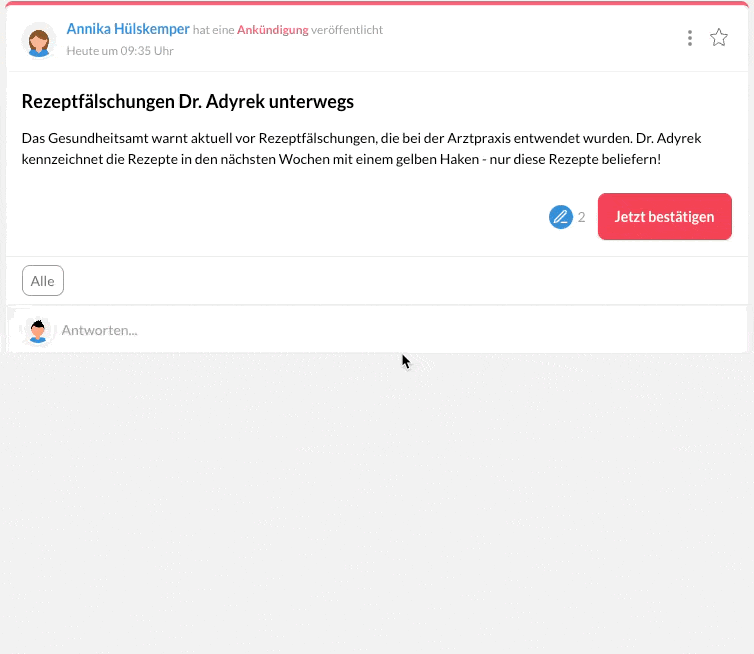Select the Alle filter chip

[x=43, y=281]
